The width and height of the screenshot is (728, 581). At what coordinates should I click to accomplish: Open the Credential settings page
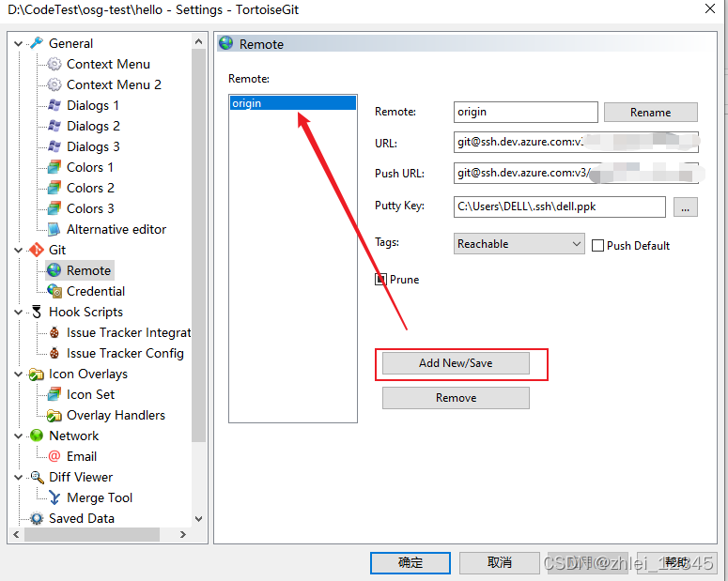point(96,291)
